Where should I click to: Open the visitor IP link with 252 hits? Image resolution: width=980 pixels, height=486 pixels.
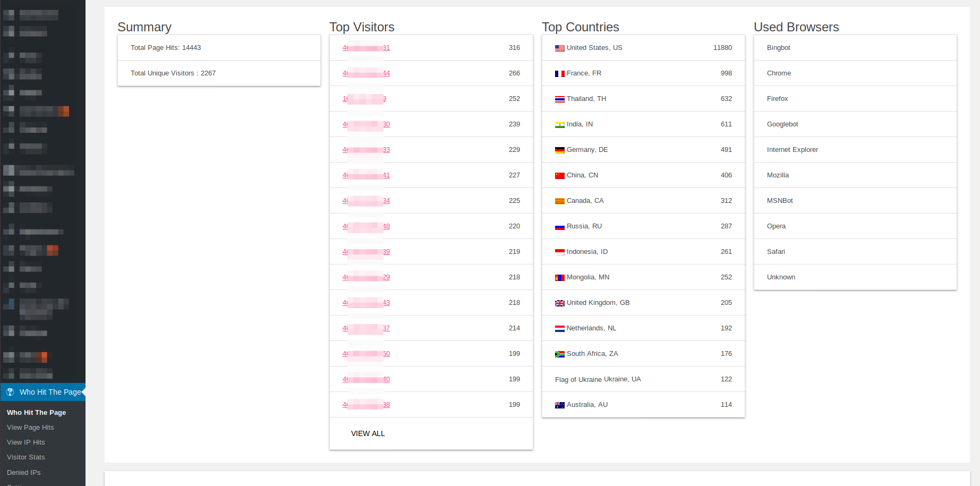click(364, 99)
